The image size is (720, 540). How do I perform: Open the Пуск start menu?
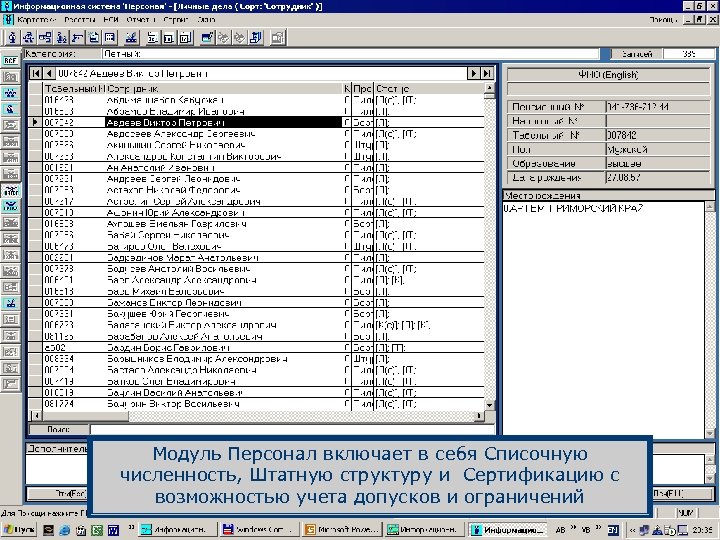(x=19, y=529)
